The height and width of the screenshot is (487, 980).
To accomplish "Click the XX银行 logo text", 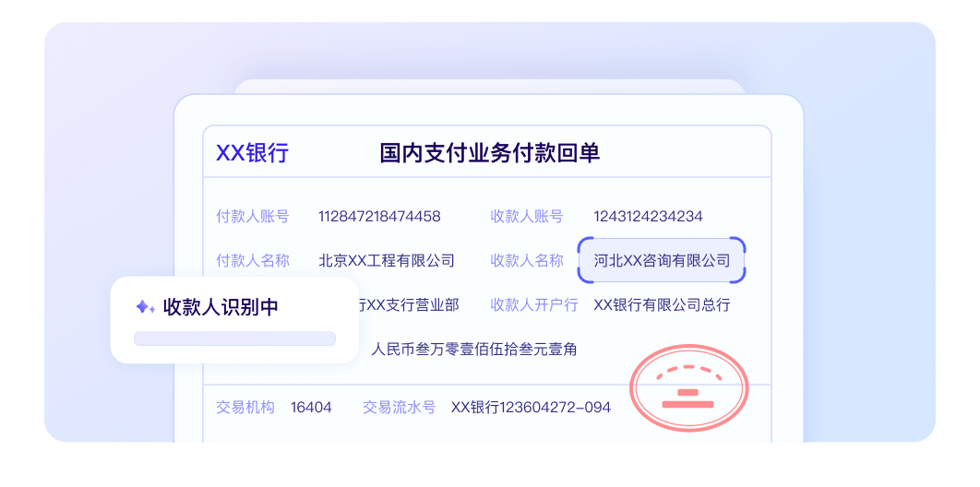I will pos(252,153).
